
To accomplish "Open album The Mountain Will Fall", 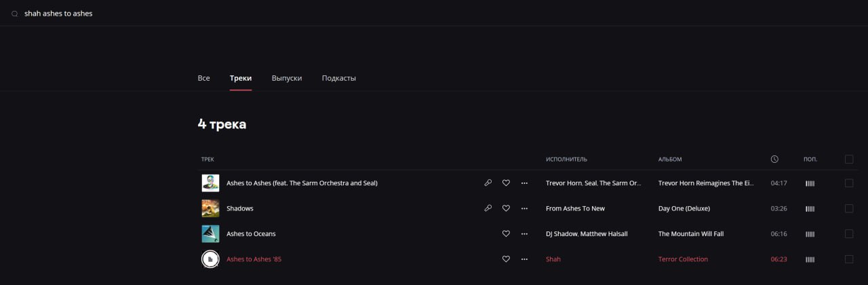I will point(690,234).
